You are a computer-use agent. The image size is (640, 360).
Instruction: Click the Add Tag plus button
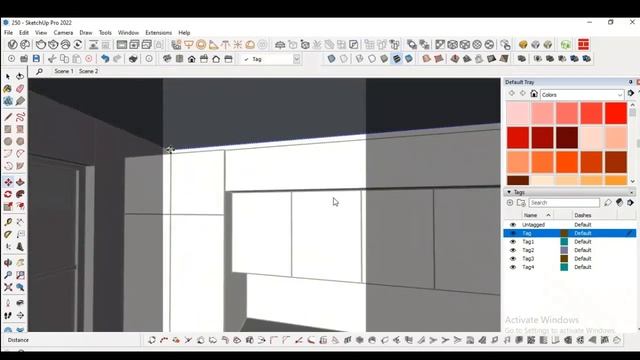tap(510, 202)
